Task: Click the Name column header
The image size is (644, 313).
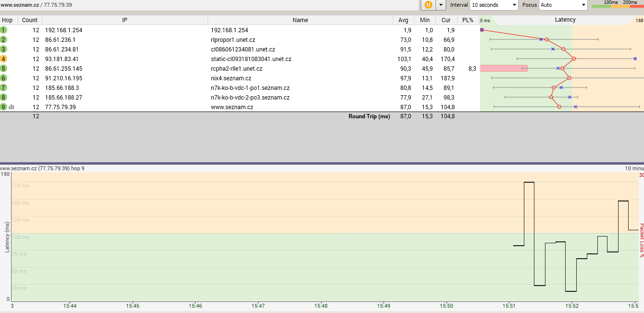Action: point(300,20)
